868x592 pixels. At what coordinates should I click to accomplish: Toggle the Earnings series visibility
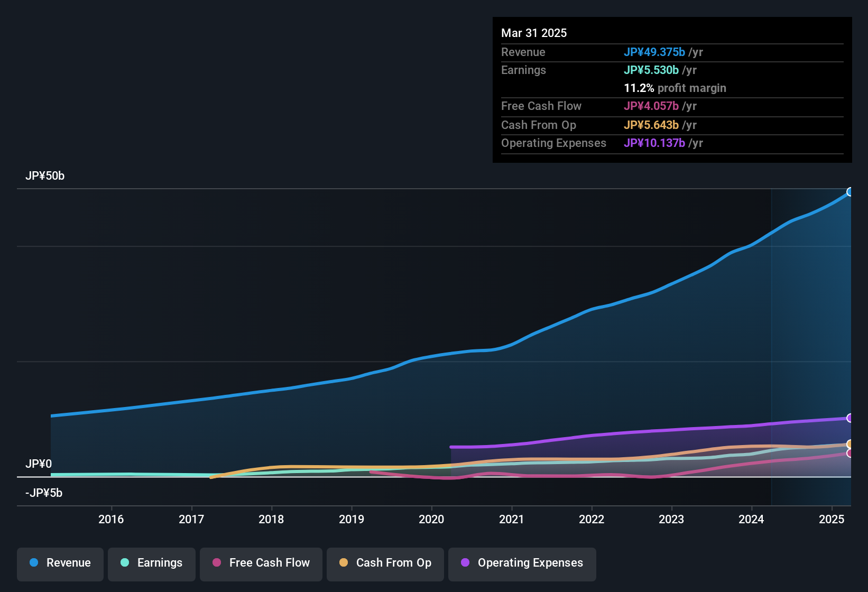point(151,563)
